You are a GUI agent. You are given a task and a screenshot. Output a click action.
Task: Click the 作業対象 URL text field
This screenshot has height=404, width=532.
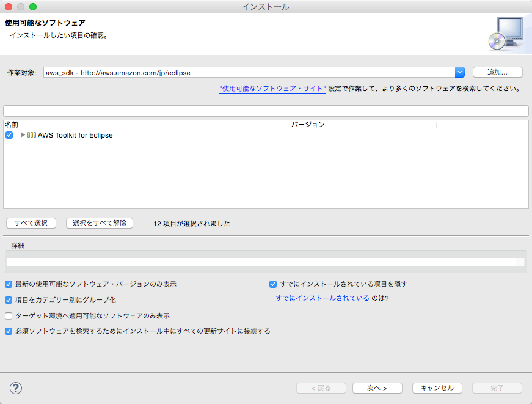click(x=249, y=72)
